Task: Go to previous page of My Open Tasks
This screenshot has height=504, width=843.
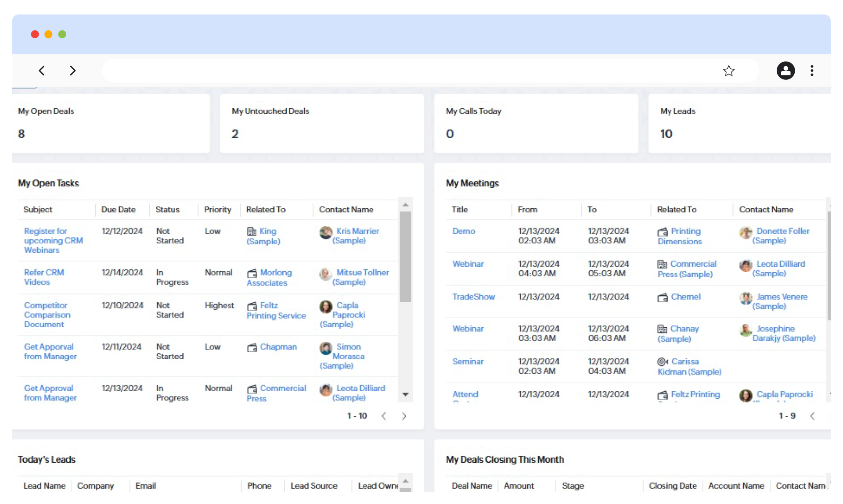Action: pyautogui.click(x=384, y=416)
